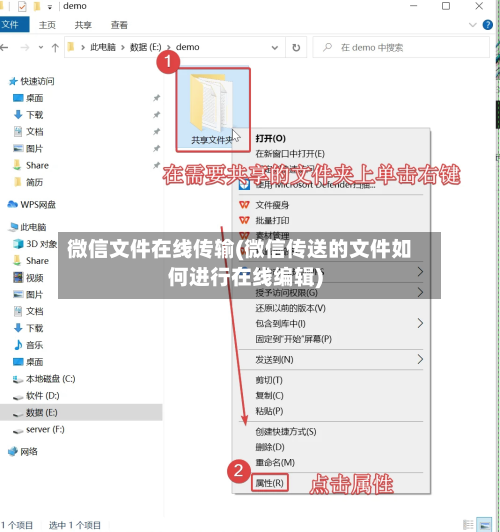Select the 共享文件夹 folder thumbnail
This screenshot has width=500, height=532.
point(213,109)
